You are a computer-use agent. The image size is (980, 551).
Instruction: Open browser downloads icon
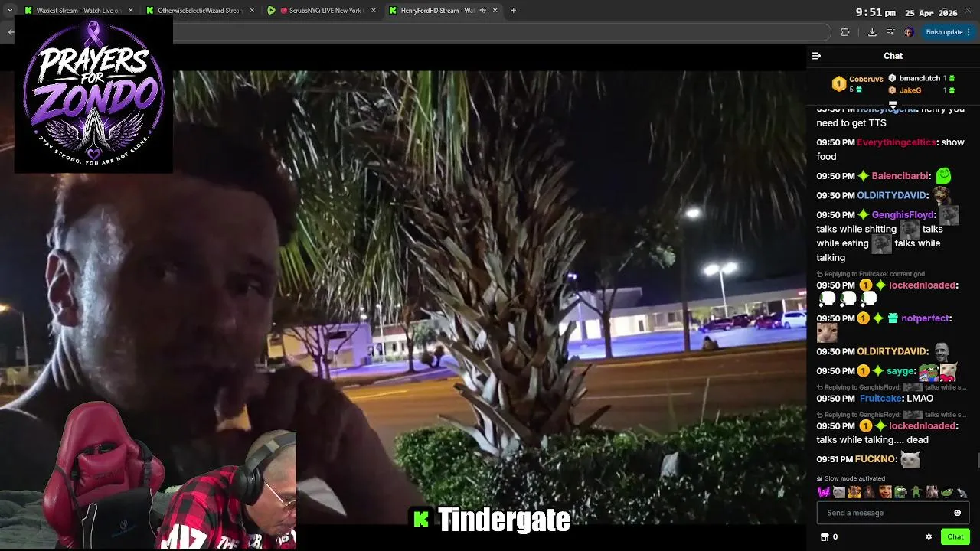(872, 32)
